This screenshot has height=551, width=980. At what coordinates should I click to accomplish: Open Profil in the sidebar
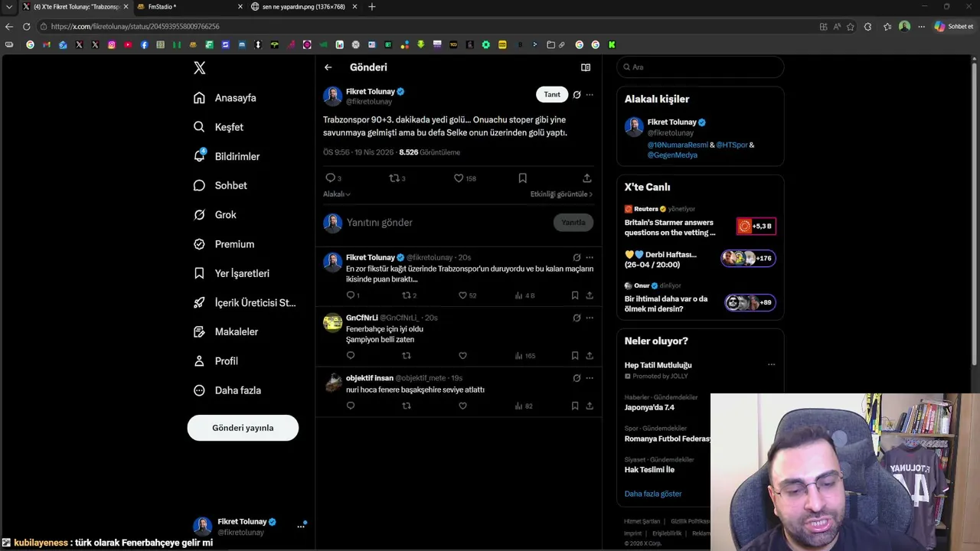coord(217,360)
